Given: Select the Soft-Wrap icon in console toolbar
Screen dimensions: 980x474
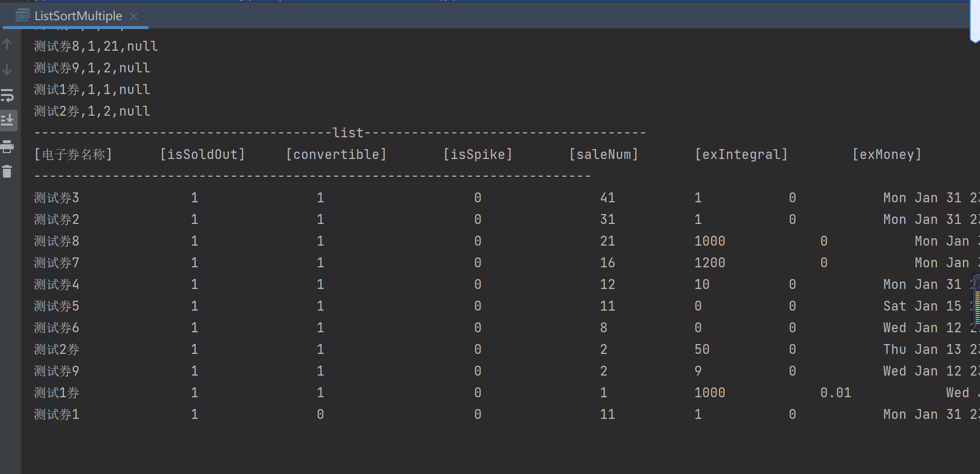Looking at the screenshot, I should tap(7, 95).
